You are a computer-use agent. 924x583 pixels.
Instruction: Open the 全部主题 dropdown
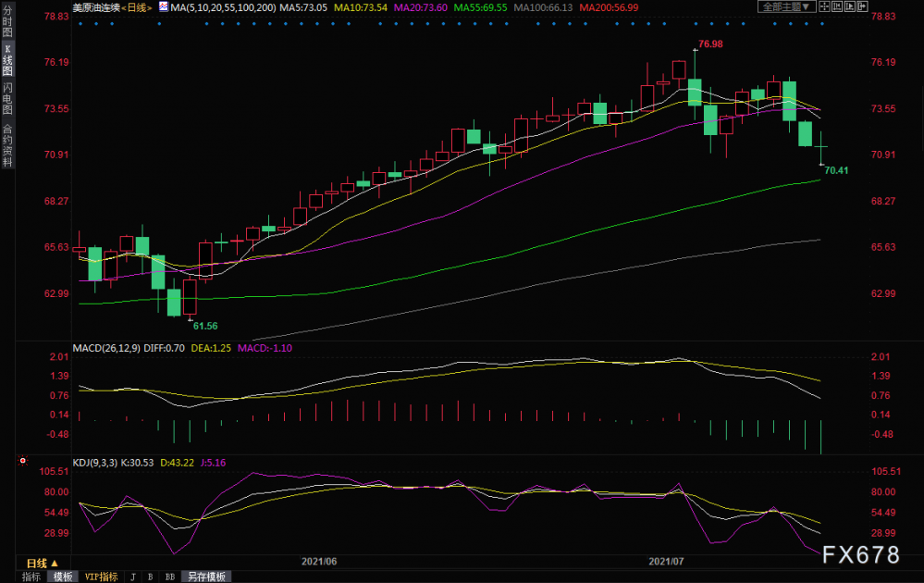click(786, 6)
